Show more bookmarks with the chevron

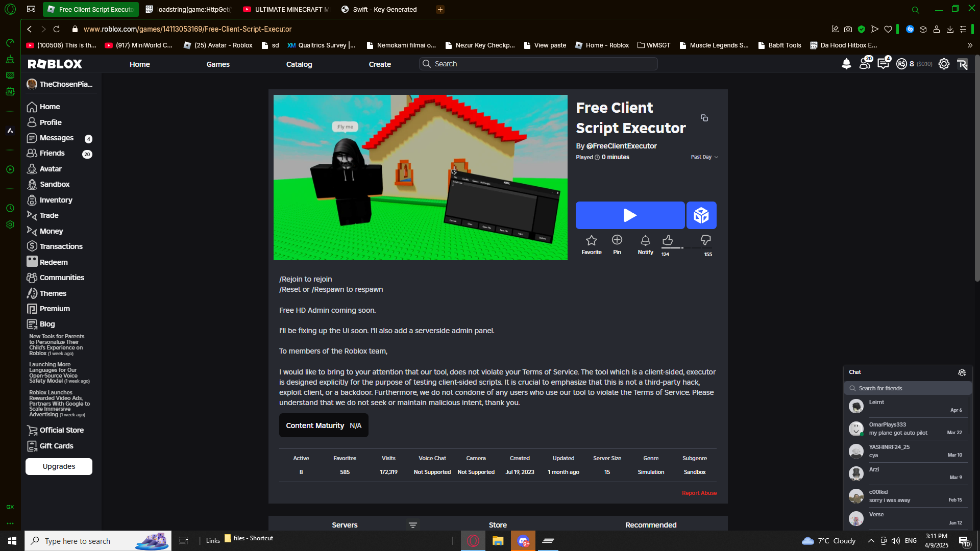click(x=970, y=45)
